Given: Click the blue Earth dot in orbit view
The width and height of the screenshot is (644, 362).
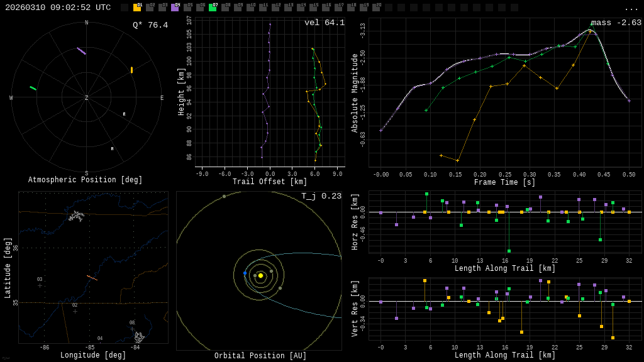Looking at the screenshot, I should click(x=245, y=273).
